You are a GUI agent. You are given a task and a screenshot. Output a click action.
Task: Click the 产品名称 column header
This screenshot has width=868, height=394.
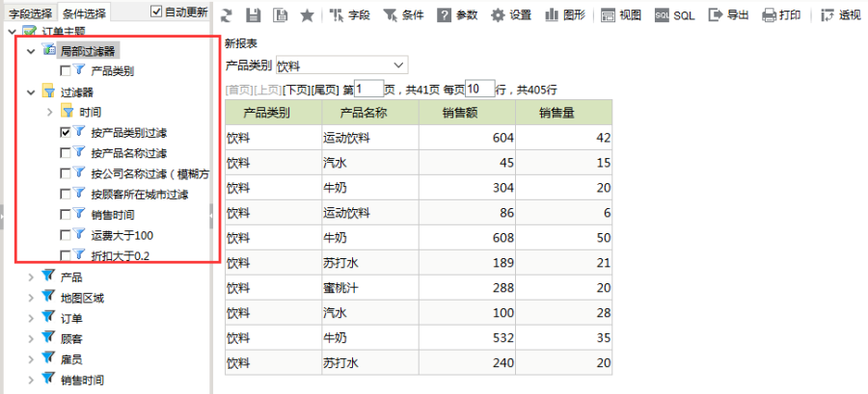[x=370, y=112]
